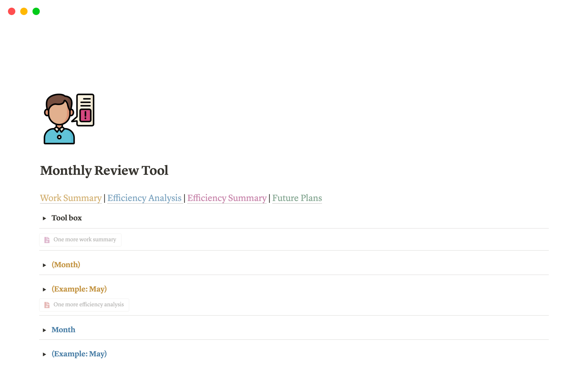Click the page icon beside One more work summary
The image size is (588, 368).
47,240
